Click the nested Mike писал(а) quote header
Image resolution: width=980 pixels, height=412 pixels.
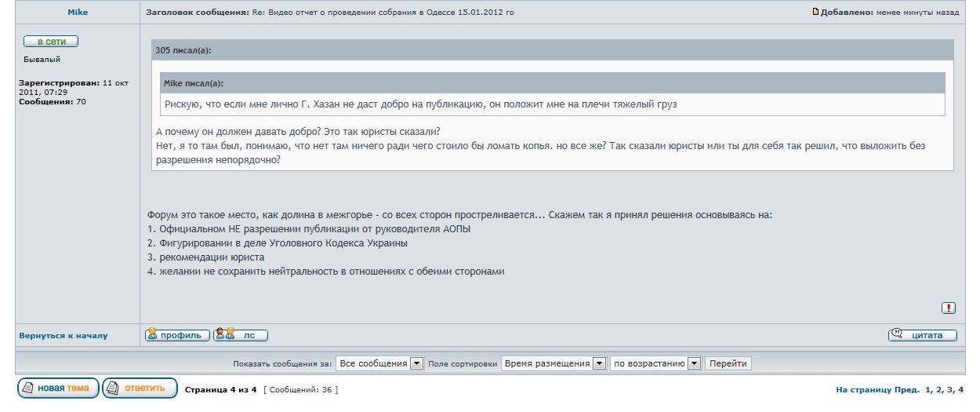pyautogui.click(x=193, y=83)
